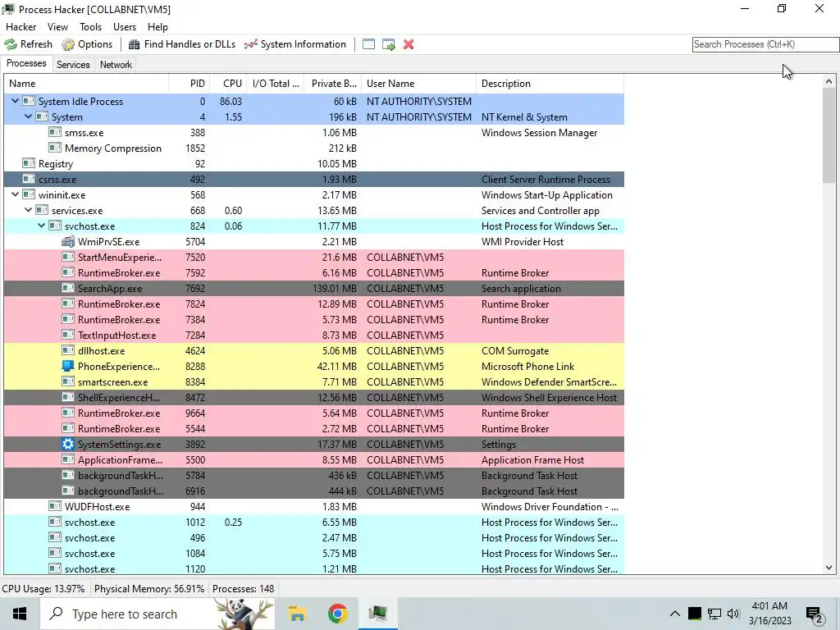840x630 pixels.
Task: Open File Explorer from the taskbar
Action: [297, 614]
